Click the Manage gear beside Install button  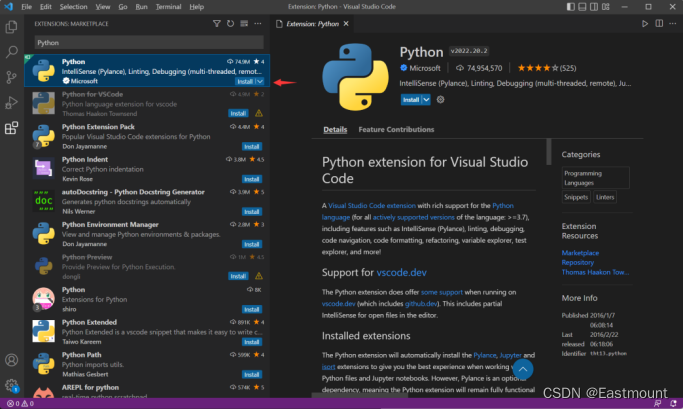click(441, 100)
